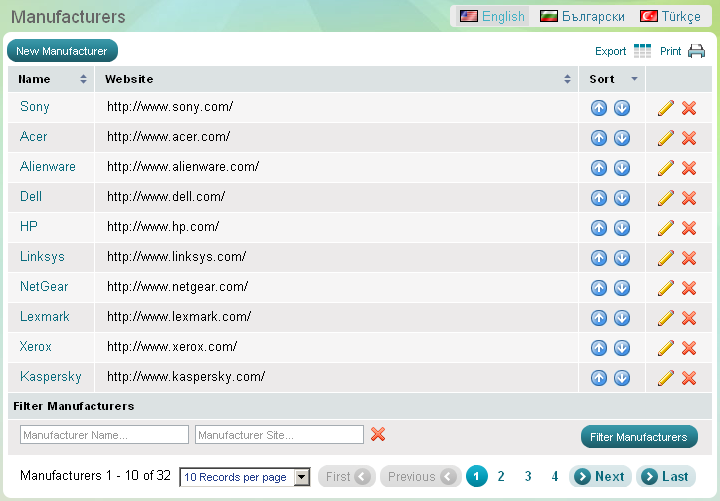
Task: Move Alienware up in sort order
Action: 599,168
